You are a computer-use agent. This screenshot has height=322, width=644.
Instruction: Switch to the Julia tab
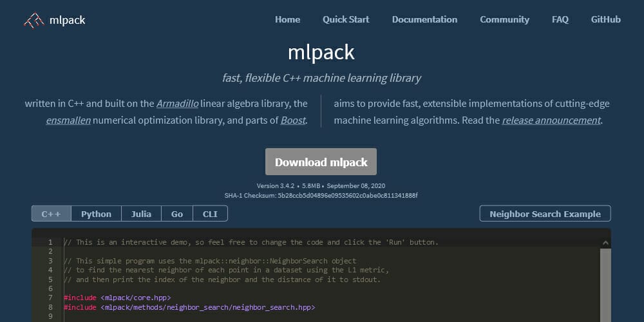pyautogui.click(x=141, y=214)
